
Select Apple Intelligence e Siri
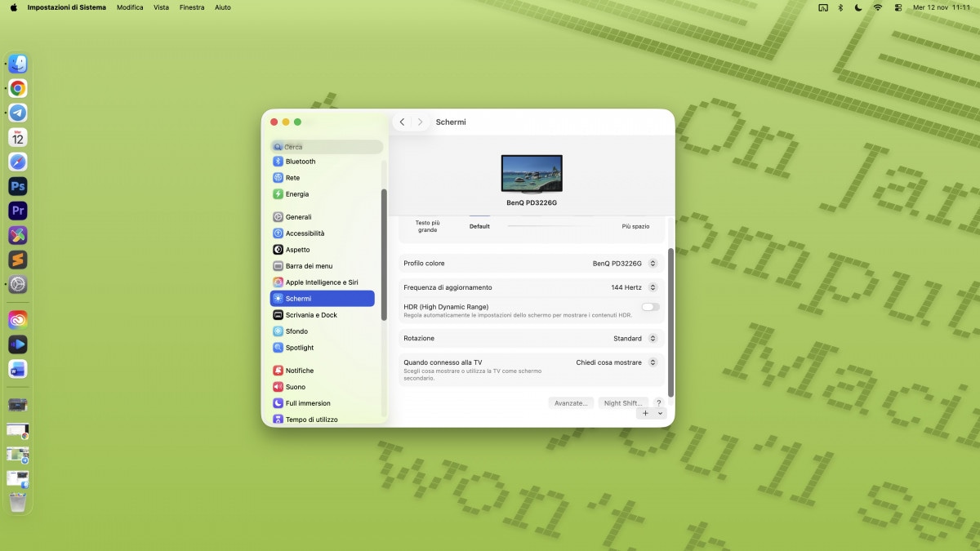click(321, 282)
